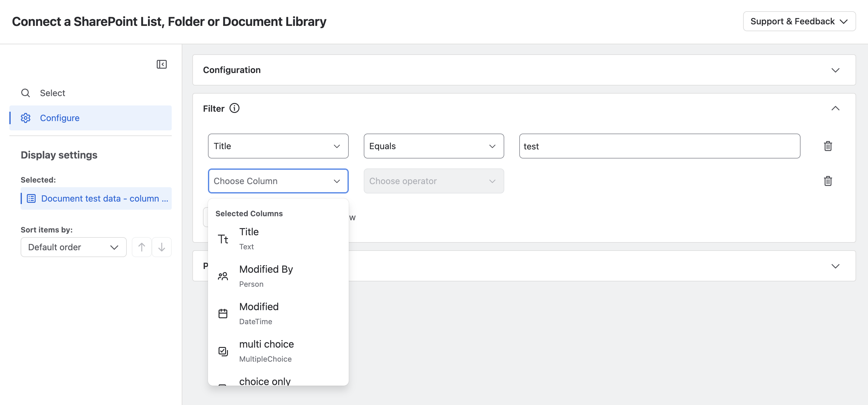Open the Title column dropdown

pos(278,146)
